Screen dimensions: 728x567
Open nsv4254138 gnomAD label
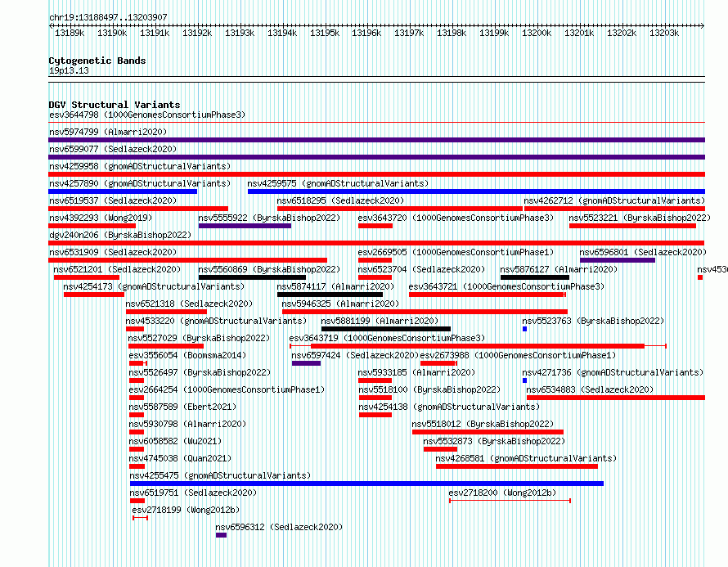coord(449,407)
